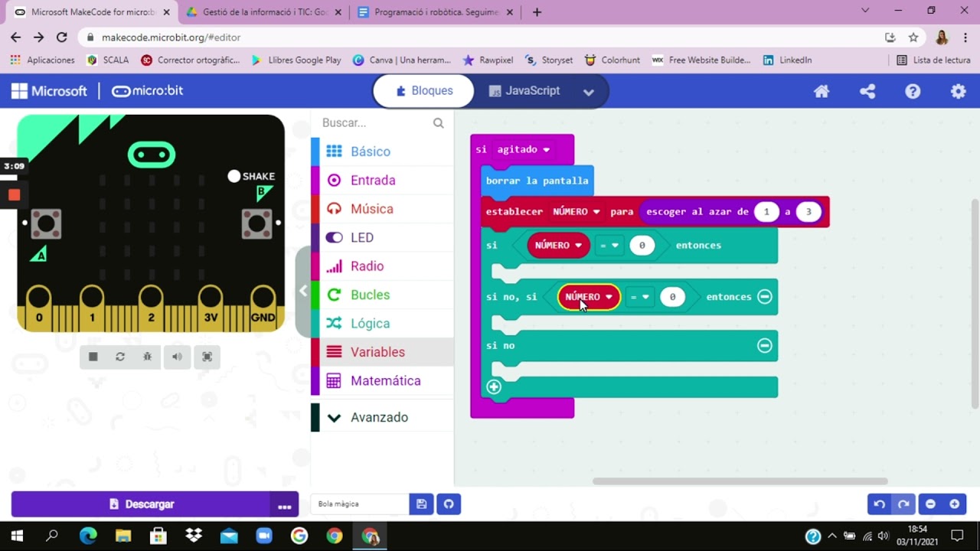This screenshot has height=551, width=980.
Task: Open the MakeCode home page icon
Action: [822, 91]
